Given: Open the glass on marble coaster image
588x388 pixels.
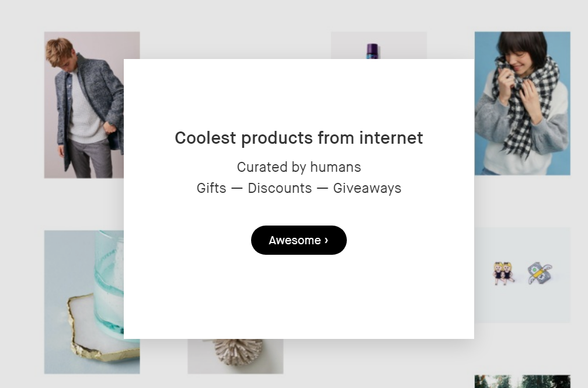Looking at the screenshot, I should tap(84, 302).
